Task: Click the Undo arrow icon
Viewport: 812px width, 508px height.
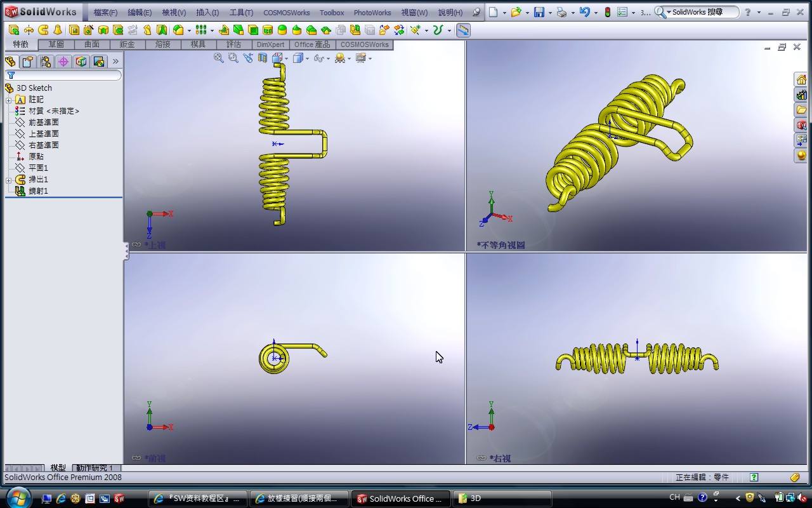Action: tap(585, 12)
